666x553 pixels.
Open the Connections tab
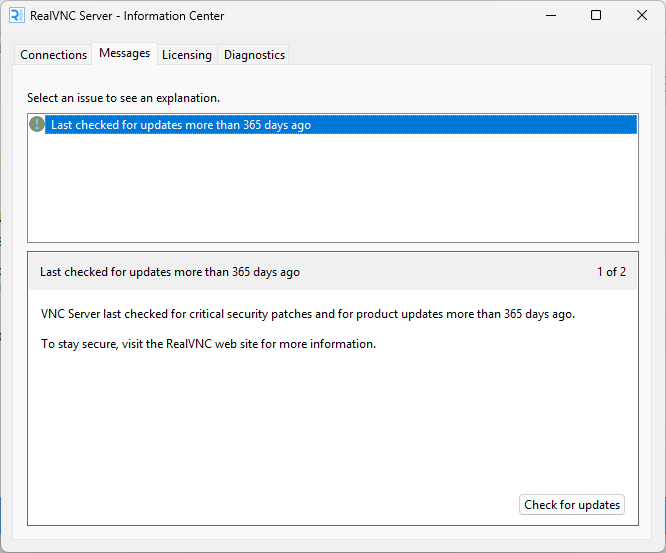point(53,55)
